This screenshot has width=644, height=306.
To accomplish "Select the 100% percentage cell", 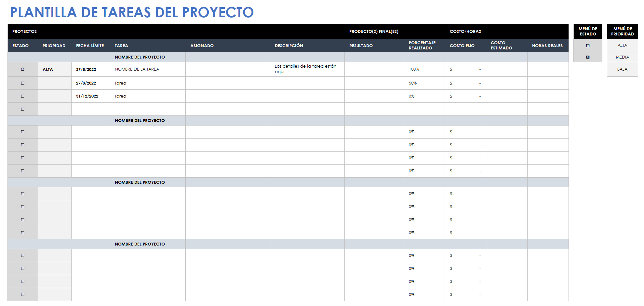I will click(424, 69).
